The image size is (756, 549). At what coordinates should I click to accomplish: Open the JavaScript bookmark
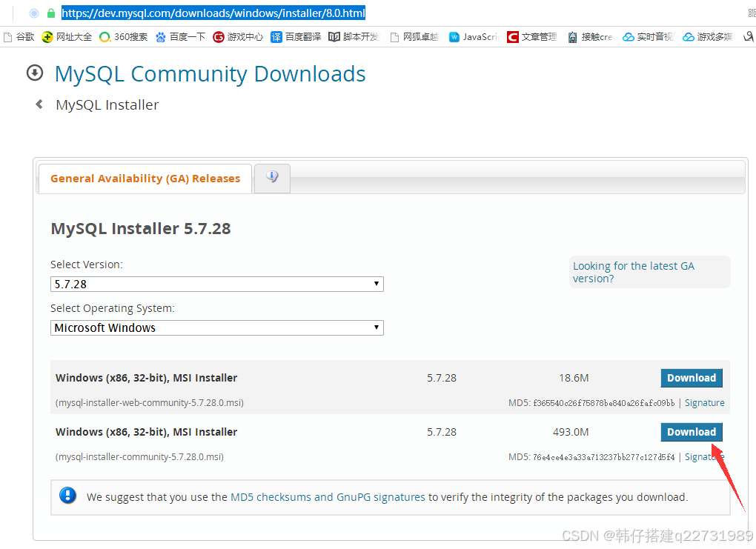(473, 37)
